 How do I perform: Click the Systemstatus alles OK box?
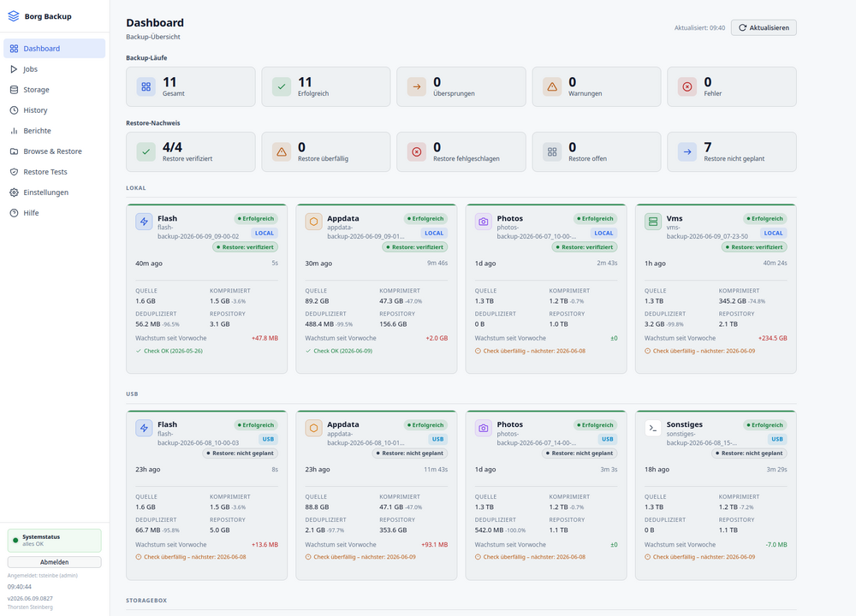[55, 540]
